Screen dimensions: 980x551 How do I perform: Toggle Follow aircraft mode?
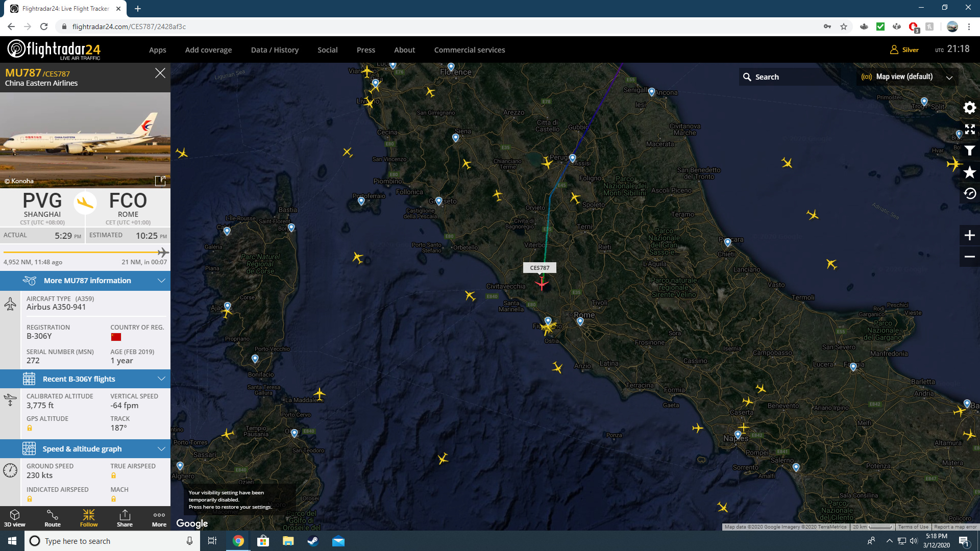pos(88,518)
